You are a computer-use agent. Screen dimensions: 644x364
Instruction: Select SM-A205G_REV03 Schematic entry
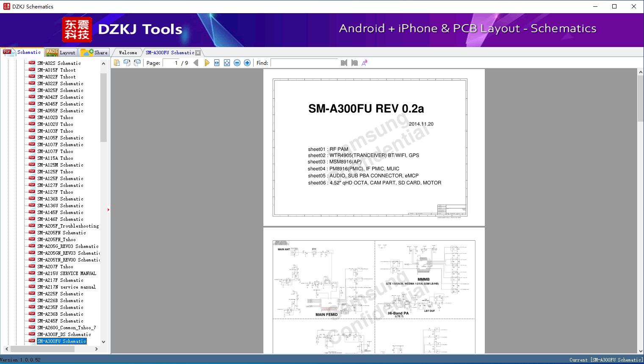click(x=68, y=246)
